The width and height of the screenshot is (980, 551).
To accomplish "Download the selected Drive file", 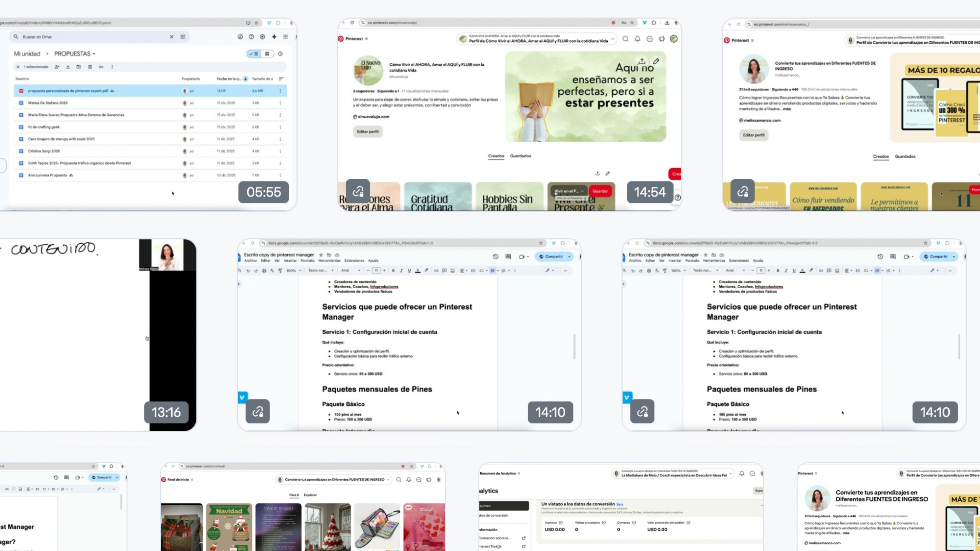I will pyautogui.click(x=68, y=67).
